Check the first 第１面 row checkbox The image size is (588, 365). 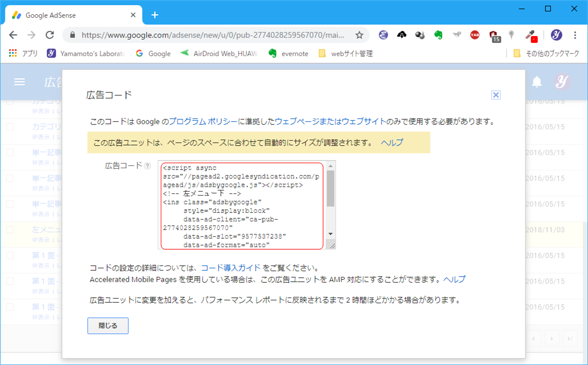pos(10,255)
